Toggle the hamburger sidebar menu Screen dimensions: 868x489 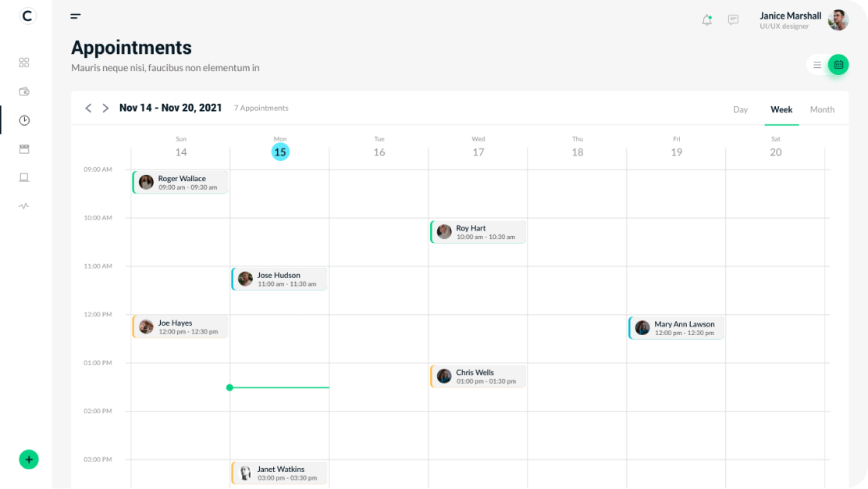tap(76, 16)
